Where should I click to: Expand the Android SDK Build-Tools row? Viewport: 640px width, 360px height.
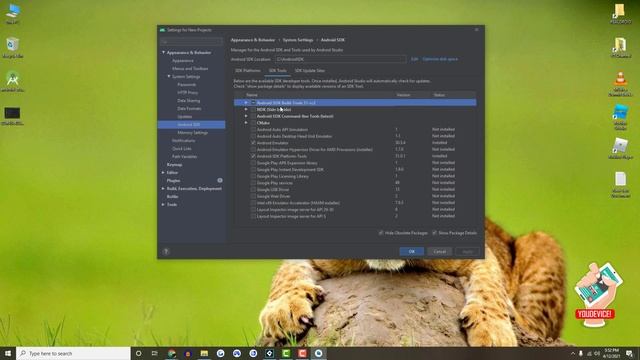246,103
